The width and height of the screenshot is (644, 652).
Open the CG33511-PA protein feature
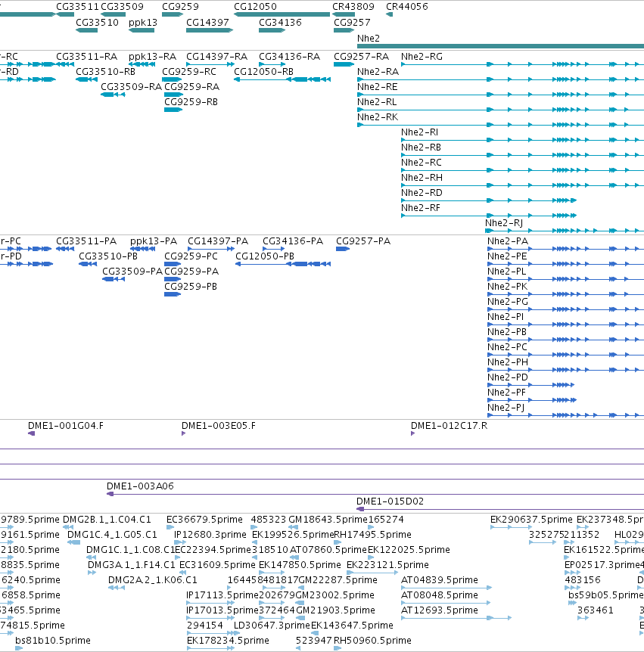65,249
